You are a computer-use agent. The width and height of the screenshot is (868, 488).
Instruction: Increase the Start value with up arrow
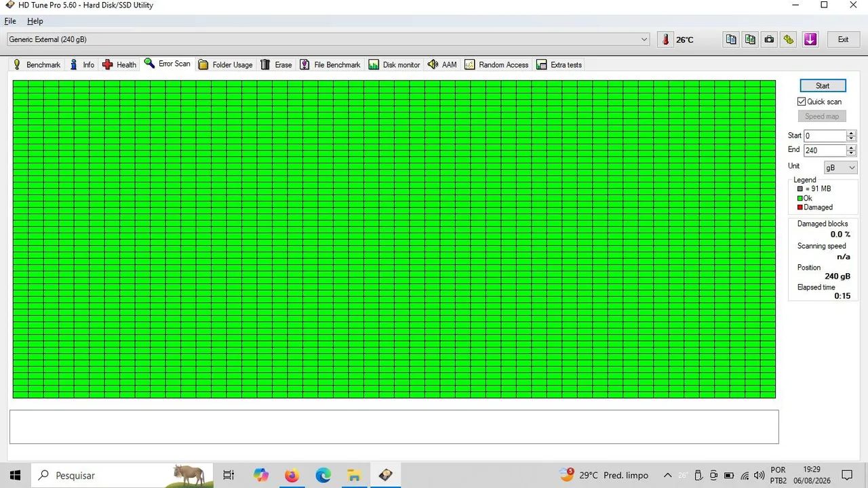pyautogui.click(x=852, y=133)
